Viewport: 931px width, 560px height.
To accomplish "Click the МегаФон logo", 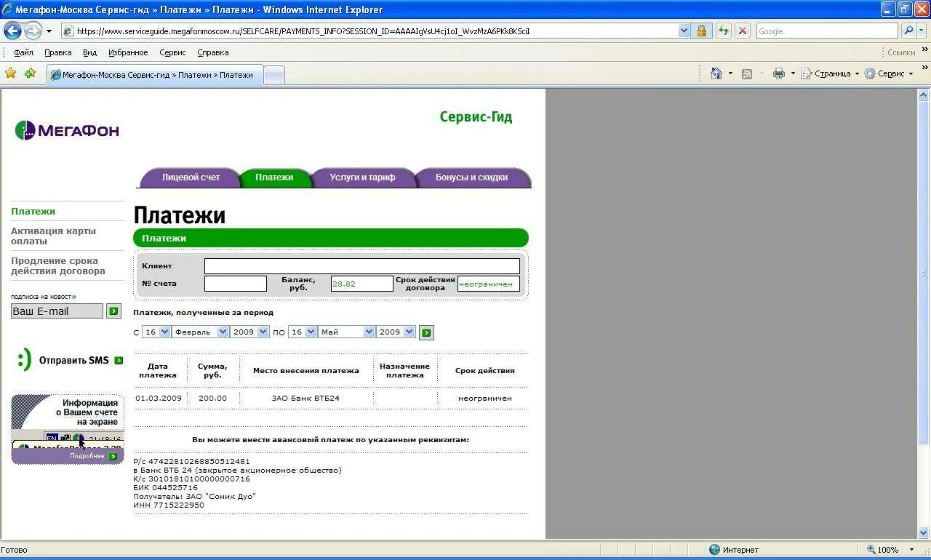I will [x=67, y=130].
